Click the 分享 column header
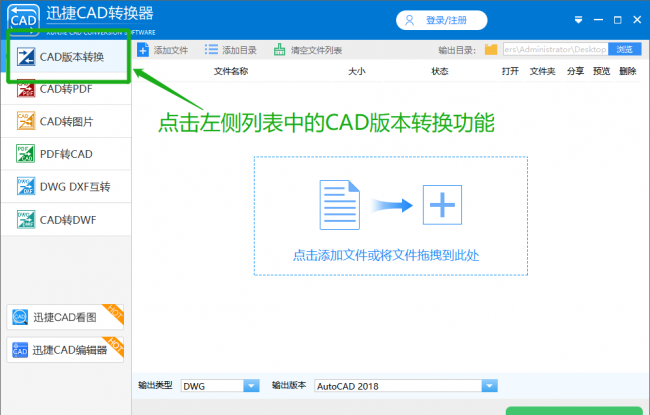Viewport: 650px width, 415px height. [575, 71]
